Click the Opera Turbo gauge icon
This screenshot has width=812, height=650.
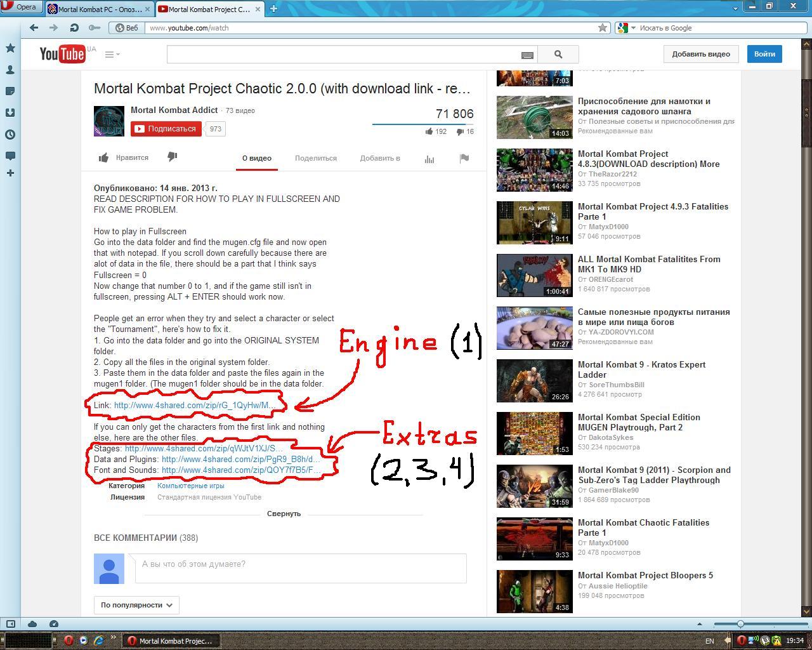click(x=54, y=624)
